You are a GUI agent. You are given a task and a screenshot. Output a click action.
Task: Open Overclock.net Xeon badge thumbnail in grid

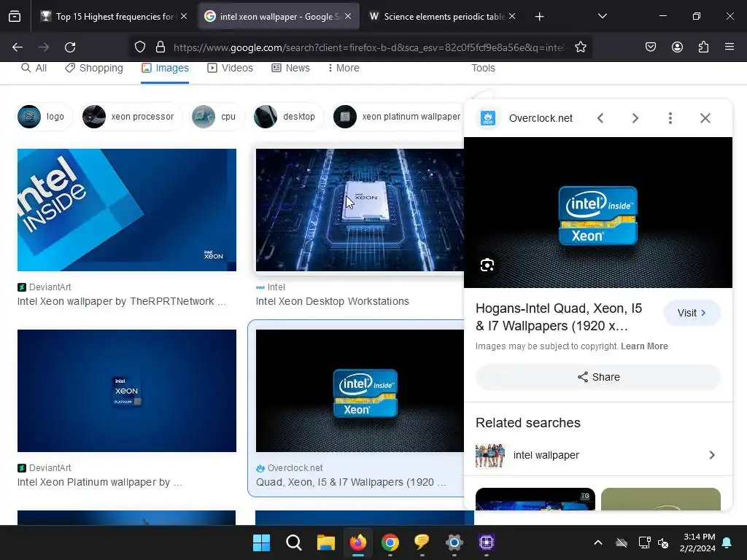coord(360,391)
